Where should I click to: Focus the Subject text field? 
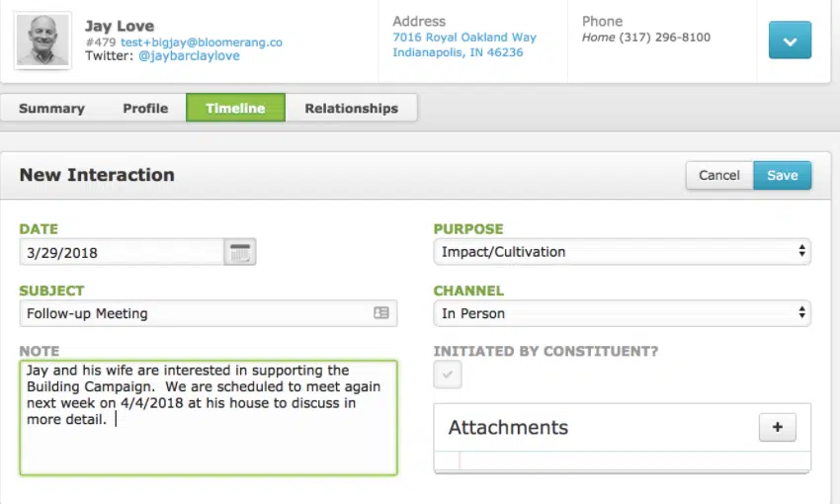point(193,313)
